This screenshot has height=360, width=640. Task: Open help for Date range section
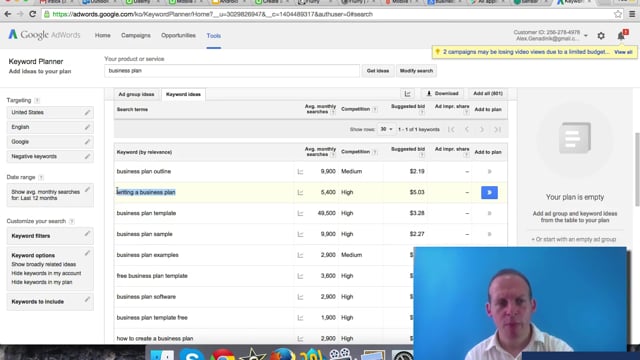tap(41, 178)
